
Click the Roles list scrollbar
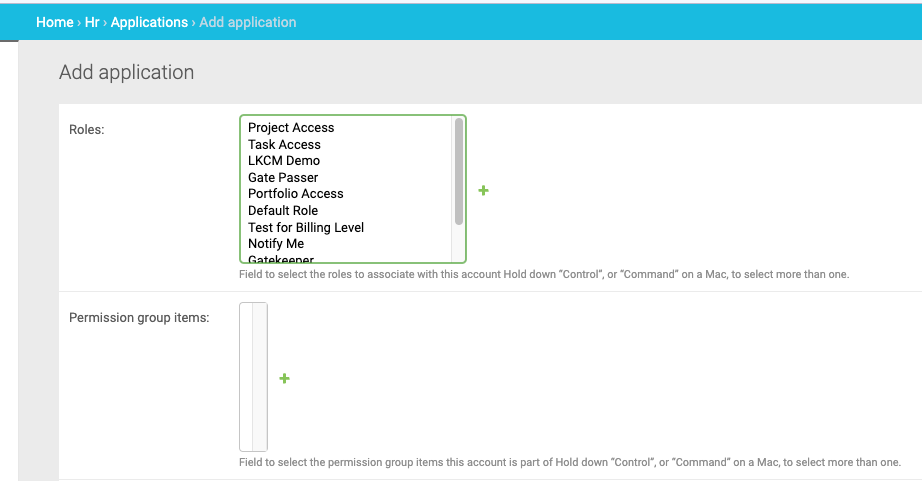[x=459, y=170]
